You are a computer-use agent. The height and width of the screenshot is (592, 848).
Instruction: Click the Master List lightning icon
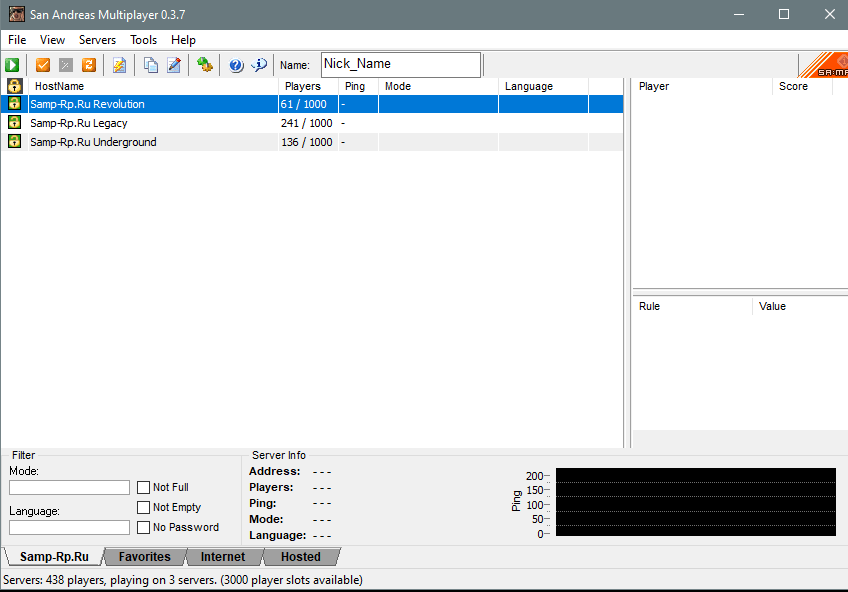[120, 65]
